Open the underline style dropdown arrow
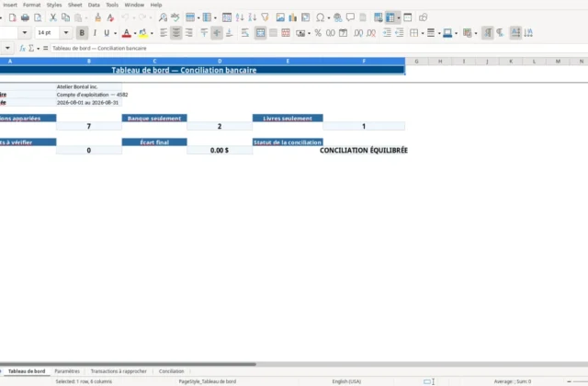The image size is (588, 386). [115, 33]
